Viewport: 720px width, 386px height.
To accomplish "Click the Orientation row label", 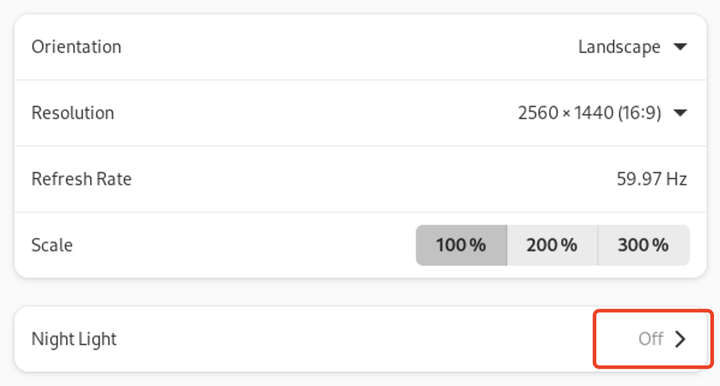I will [76, 47].
